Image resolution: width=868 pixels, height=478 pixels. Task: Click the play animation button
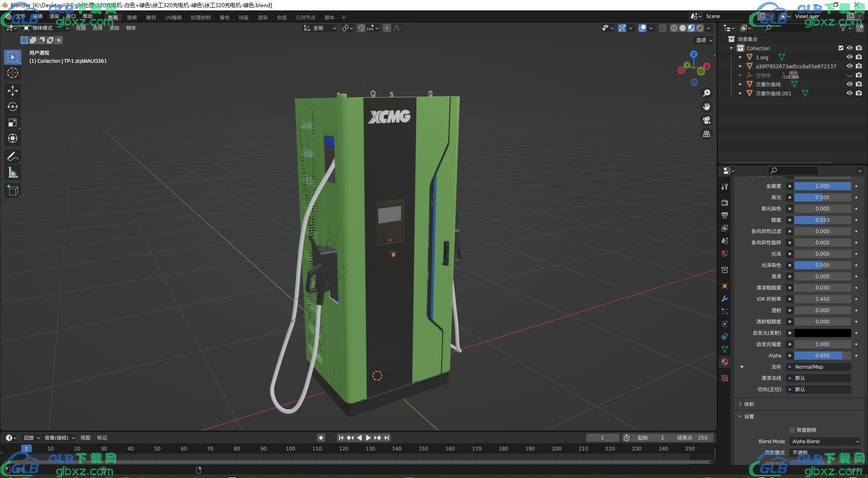tap(368, 438)
